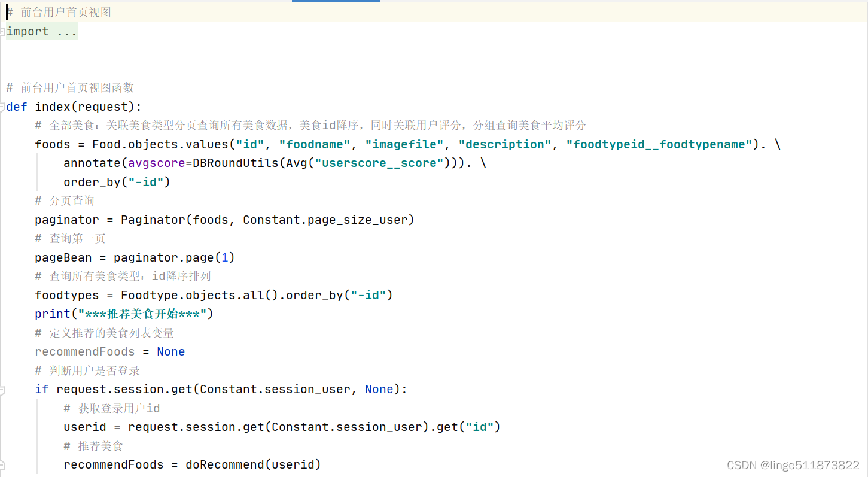Click the "userid = request.session.get" line
This screenshot has width=868, height=477.
282,427
